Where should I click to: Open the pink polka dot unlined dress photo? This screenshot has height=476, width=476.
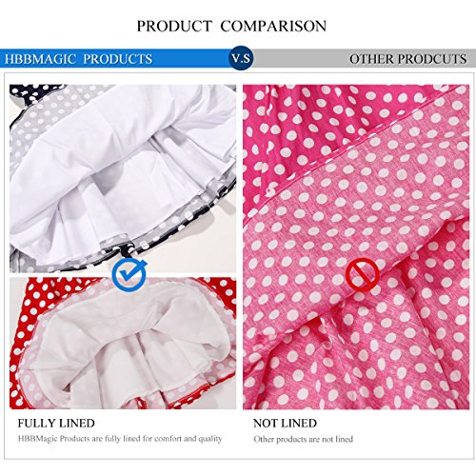356,247
